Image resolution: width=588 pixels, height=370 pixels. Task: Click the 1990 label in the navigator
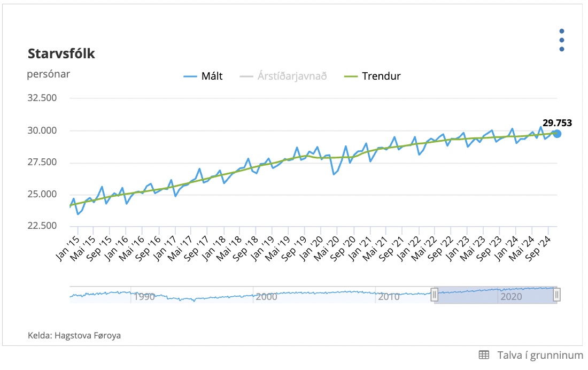(x=144, y=297)
